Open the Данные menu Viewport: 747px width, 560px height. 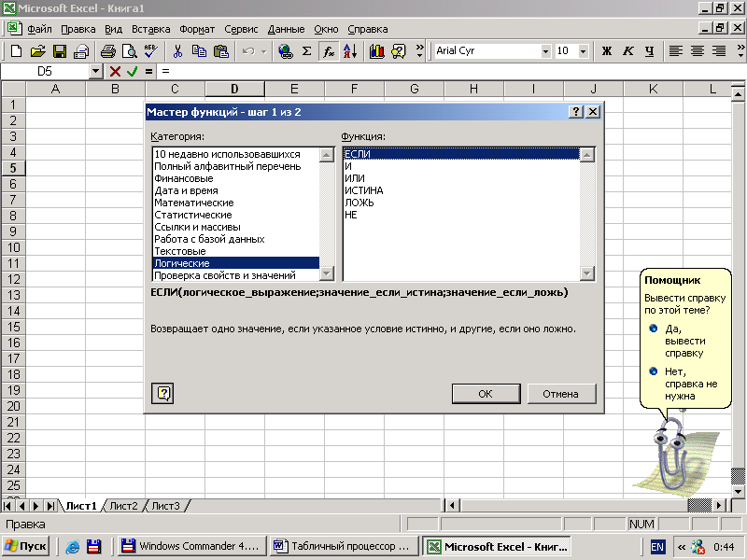click(x=286, y=30)
